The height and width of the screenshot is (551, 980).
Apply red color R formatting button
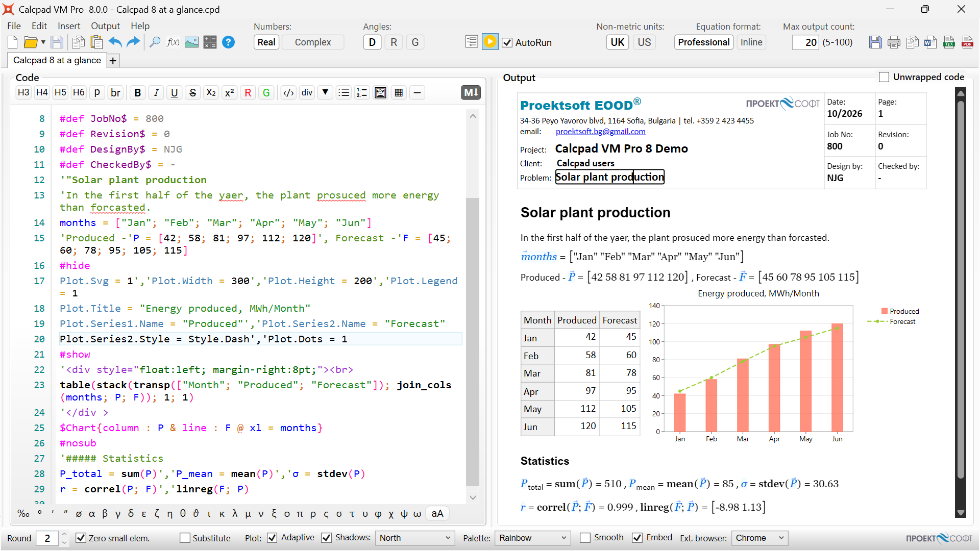[248, 92]
